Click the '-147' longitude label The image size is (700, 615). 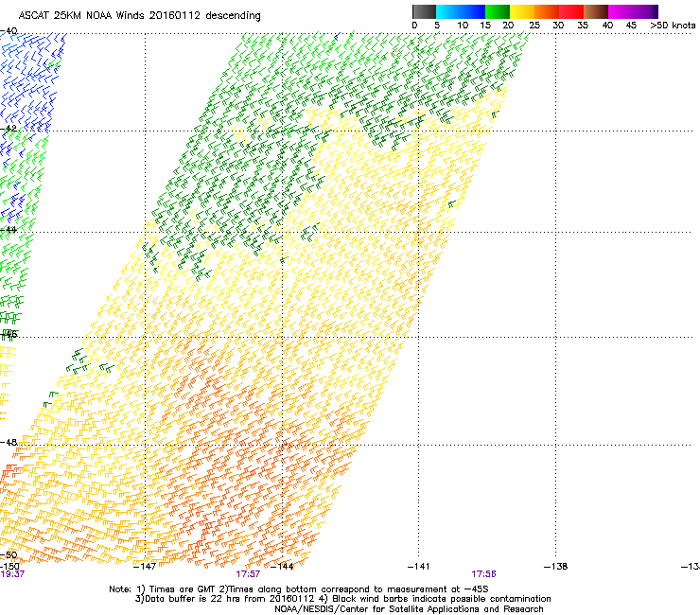[145, 567]
